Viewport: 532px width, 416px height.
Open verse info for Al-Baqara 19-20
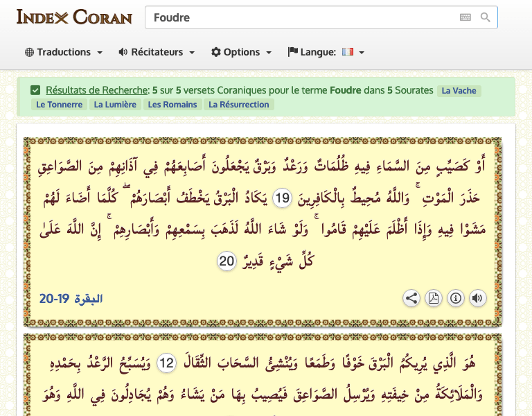pyautogui.click(x=455, y=298)
